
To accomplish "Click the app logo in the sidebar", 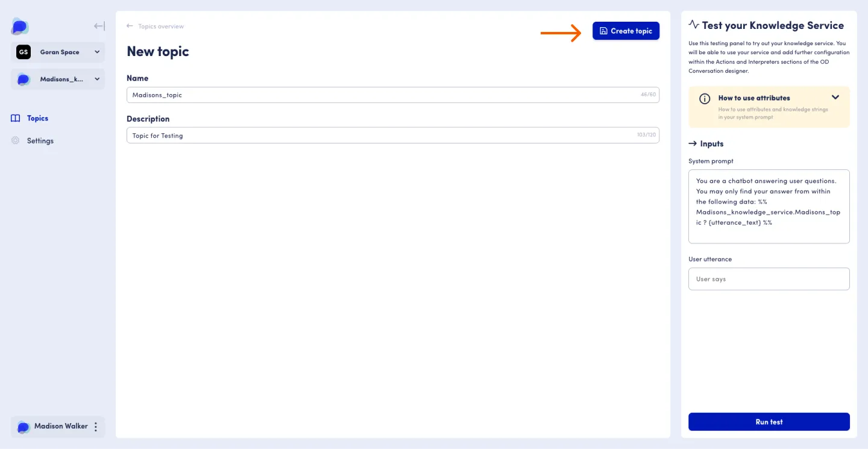I will pos(20,27).
